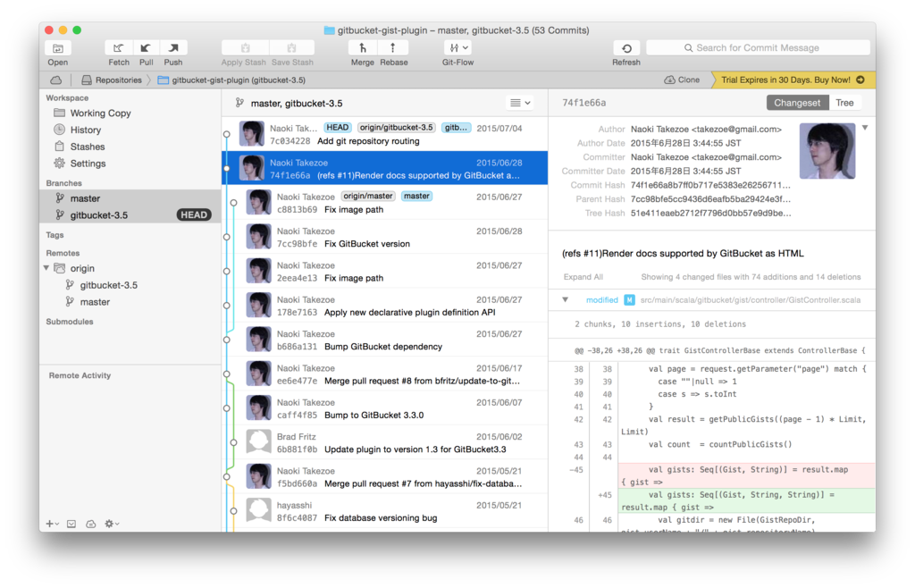Click the Save Stash icon

(x=292, y=48)
